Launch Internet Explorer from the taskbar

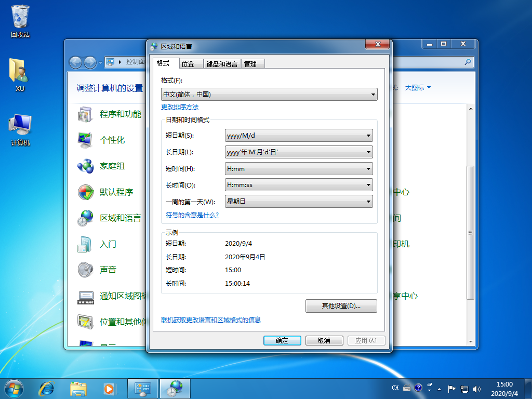coord(46,389)
